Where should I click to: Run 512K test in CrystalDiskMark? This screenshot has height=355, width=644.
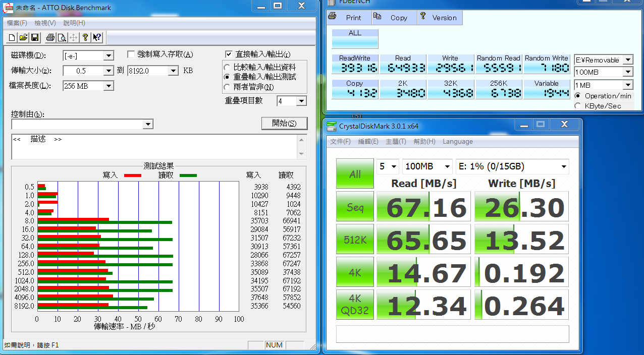click(355, 240)
